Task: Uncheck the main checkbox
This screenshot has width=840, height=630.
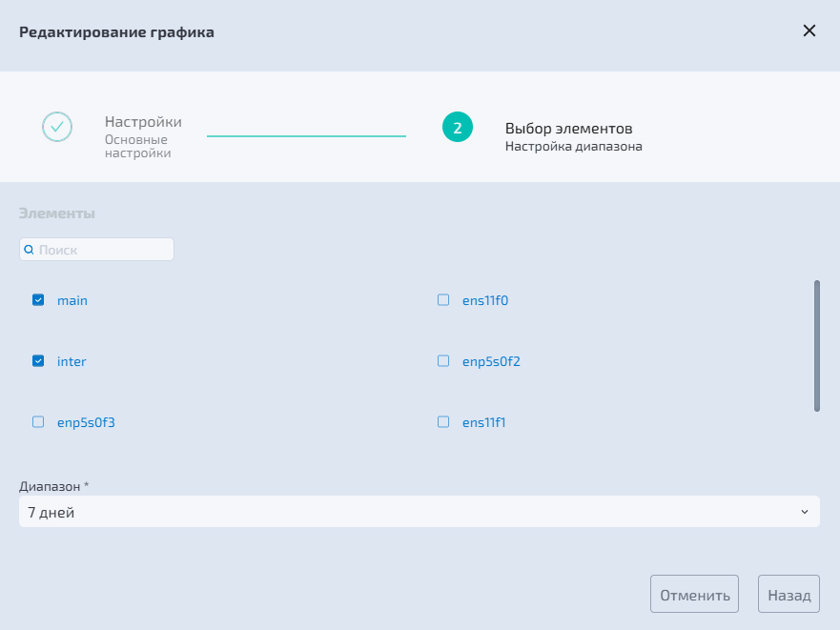Action: (x=38, y=300)
